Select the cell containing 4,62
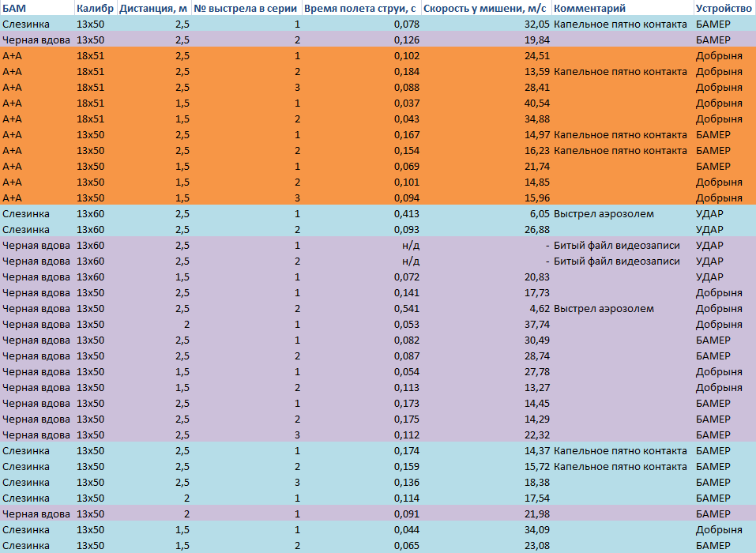Image resolution: width=756 pixels, height=553 pixels. tap(539, 309)
